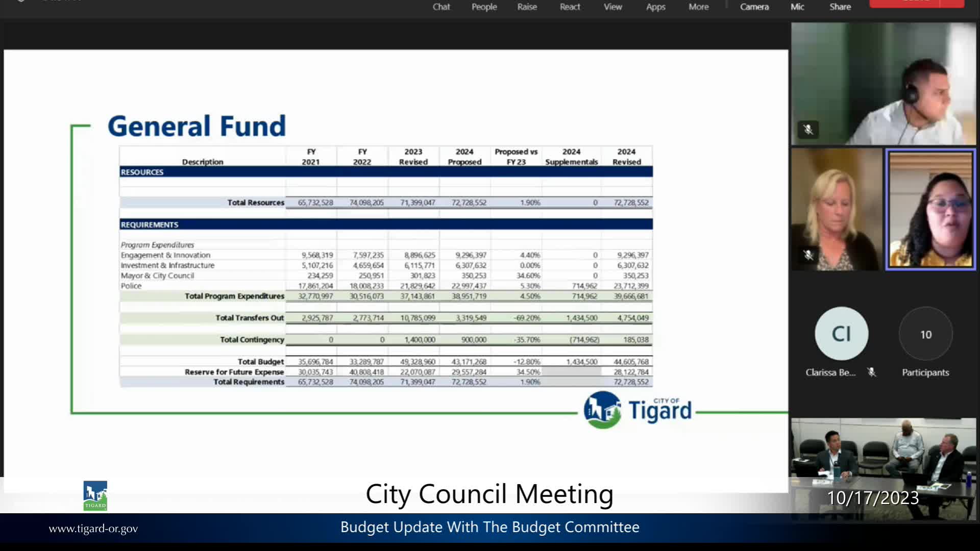Screen dimensions: 980x551
Task: Select the active speaker's video tile
Action: (x=930, y=209)
